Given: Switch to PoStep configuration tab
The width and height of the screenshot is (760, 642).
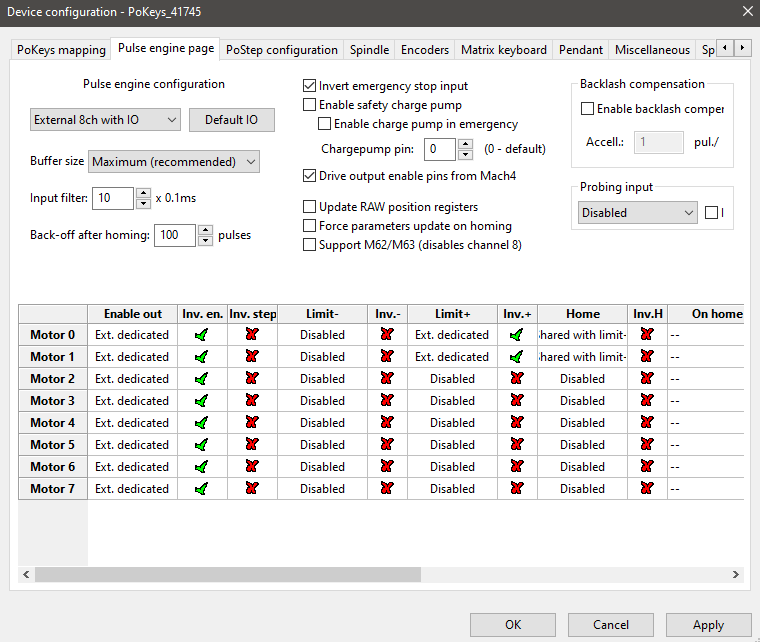Looking at the screenshot, I should (282, 50).
